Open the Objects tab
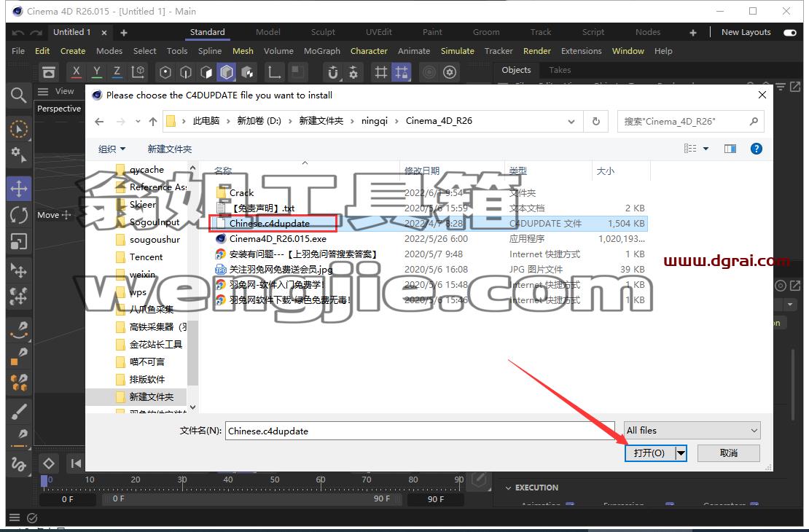The height and width of the screenshot is (532, 809). [516, 70]
